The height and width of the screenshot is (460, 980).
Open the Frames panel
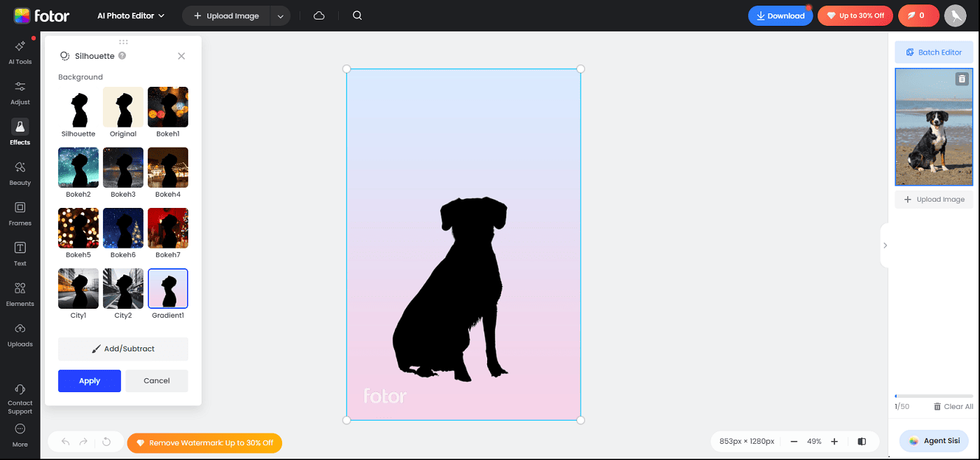[x=20, y=213]
